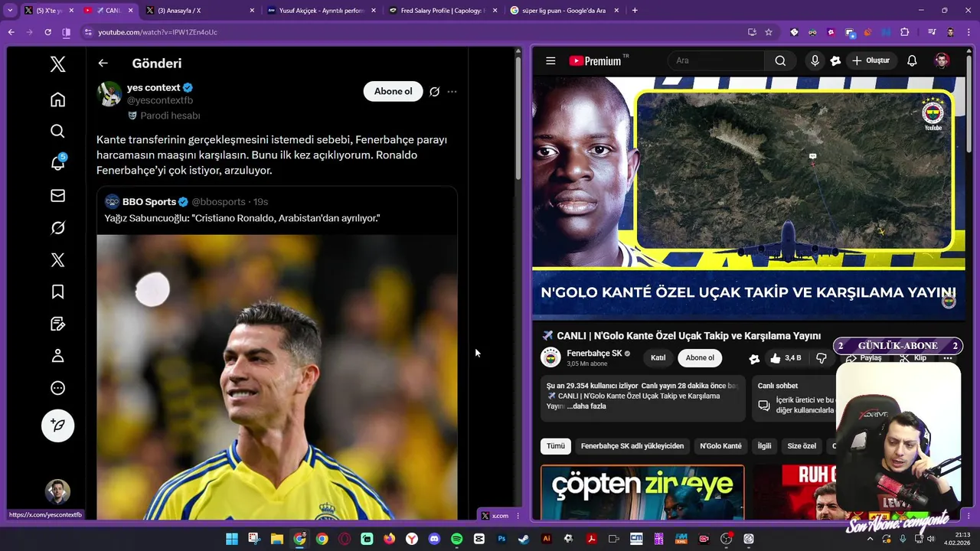Click the X logo at sidebar top

click(57, 64)
